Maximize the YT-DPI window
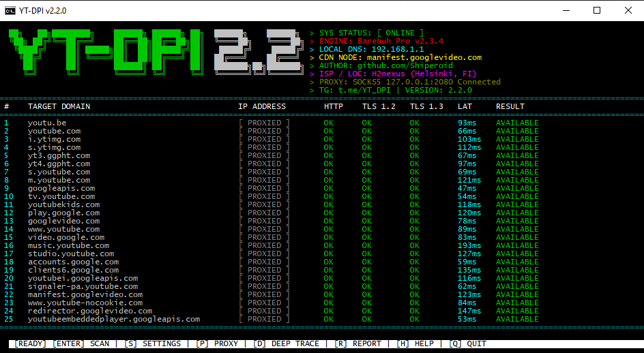644x353 pixels. 597,10
